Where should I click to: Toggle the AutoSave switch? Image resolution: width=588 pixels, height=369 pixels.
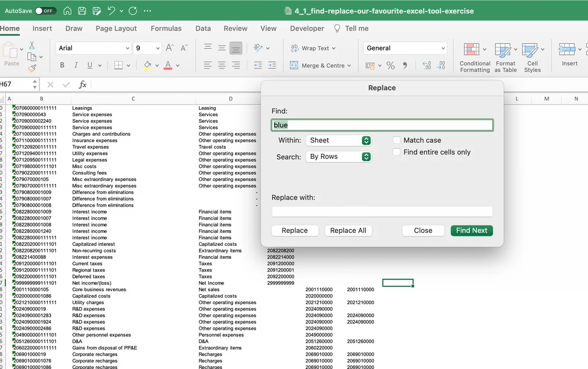45,11
